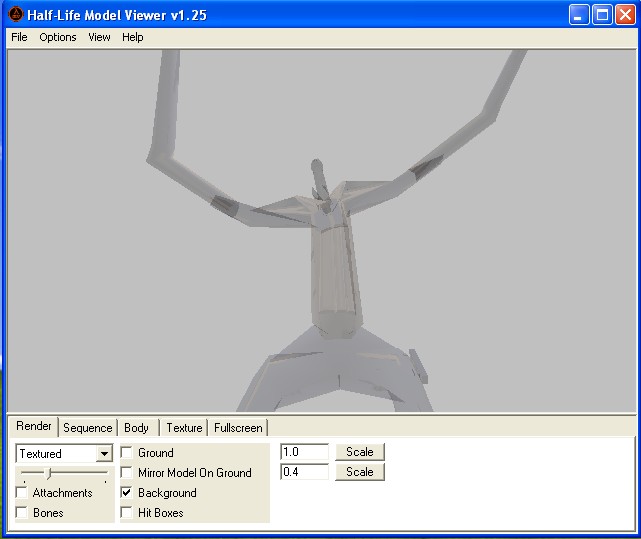Switch to the Texture tab

point(184,428)
